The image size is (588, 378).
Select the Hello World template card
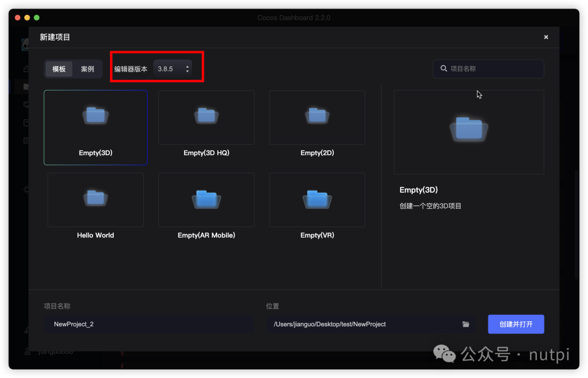click(x=96, y=206)
